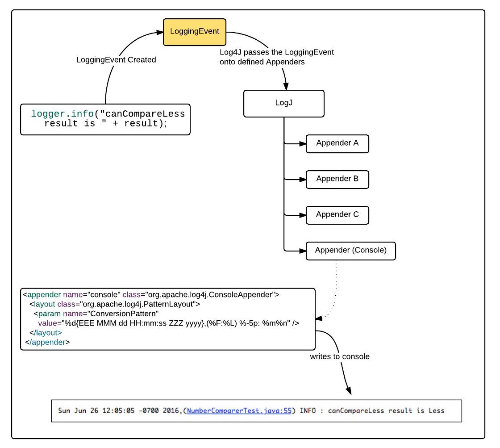This screenshot has width=500, height=448.
Task: Click the "LoggingEvent Created" label
Action: click(117, 59)
